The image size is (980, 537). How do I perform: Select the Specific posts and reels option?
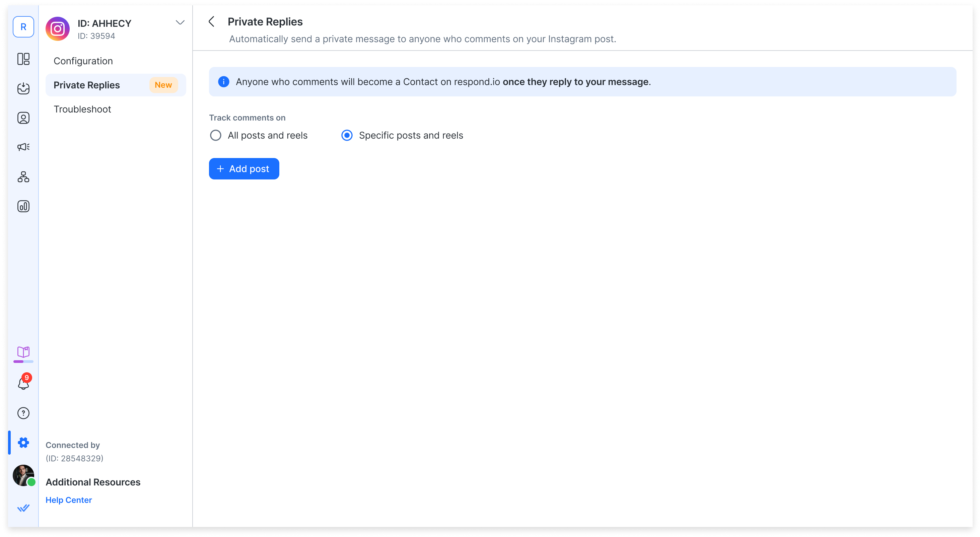pyautogui.click(x=347, y=135)
